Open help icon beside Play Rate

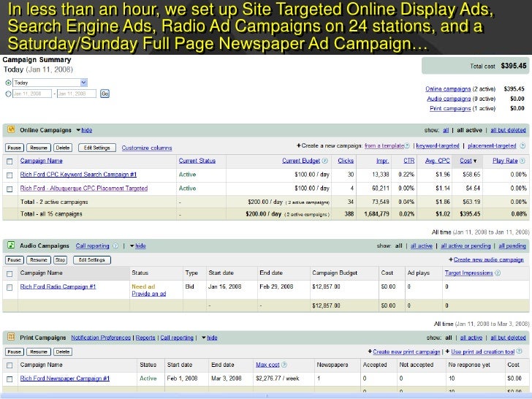coord(522,161)
